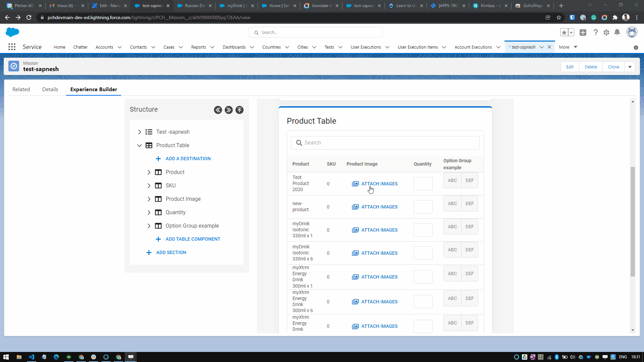This screenshot has height=362, width=644.
Task: Click the expand-all double right arrow icon
Action: [x=229, y=110]
